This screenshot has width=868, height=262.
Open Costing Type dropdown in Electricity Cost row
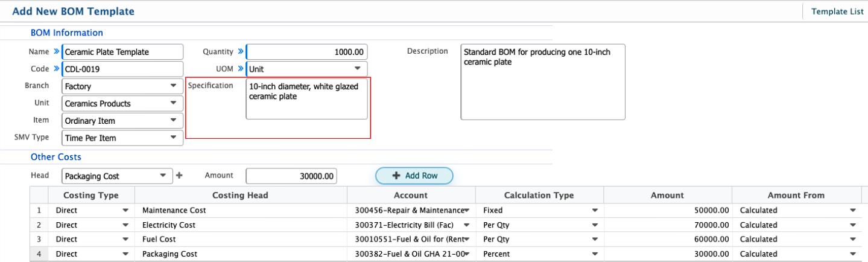pyautogui.click(x=92, y=225)
